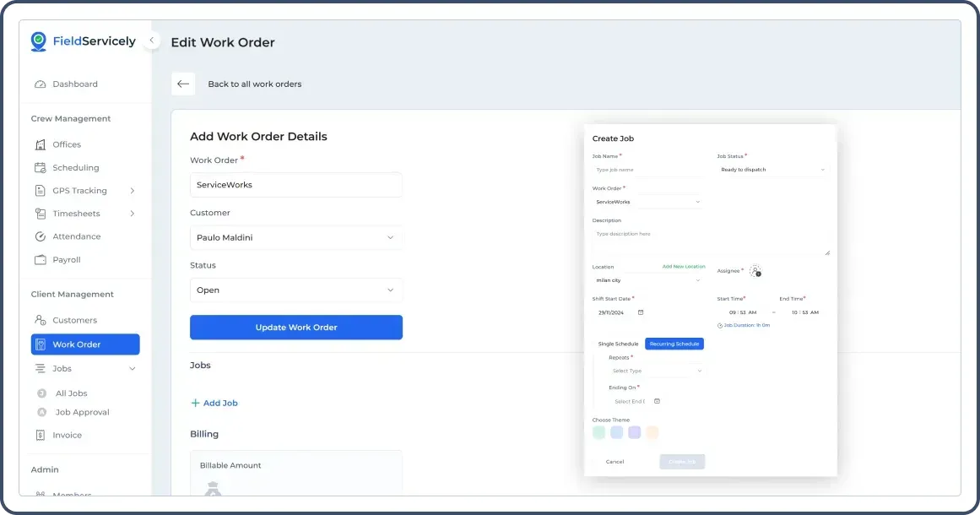Screen dimensions: 980x515
Task: Switch to the Single Schedule option
Action: click(x=619, y=344)
